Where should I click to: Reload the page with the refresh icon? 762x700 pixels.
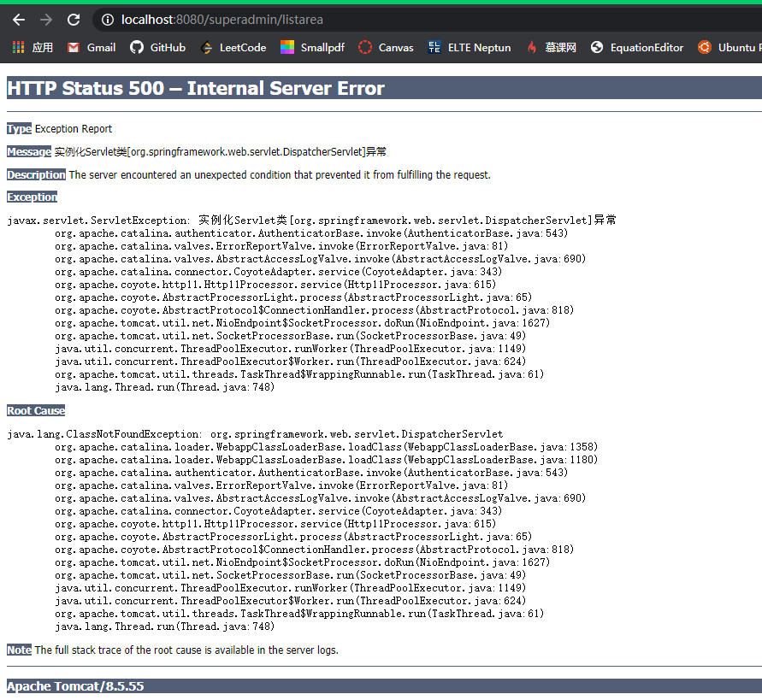74,20
